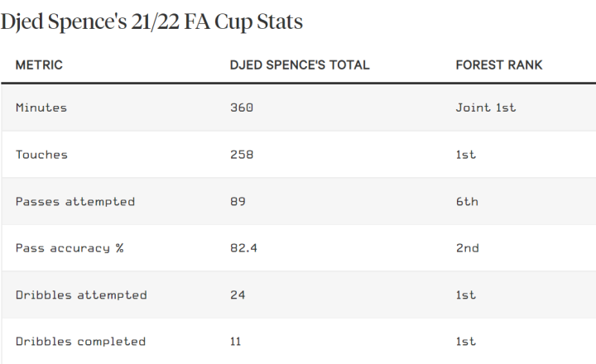Click the 6th rank cell
This screenshot has width=596, height=364.
[x=467, y=201]
